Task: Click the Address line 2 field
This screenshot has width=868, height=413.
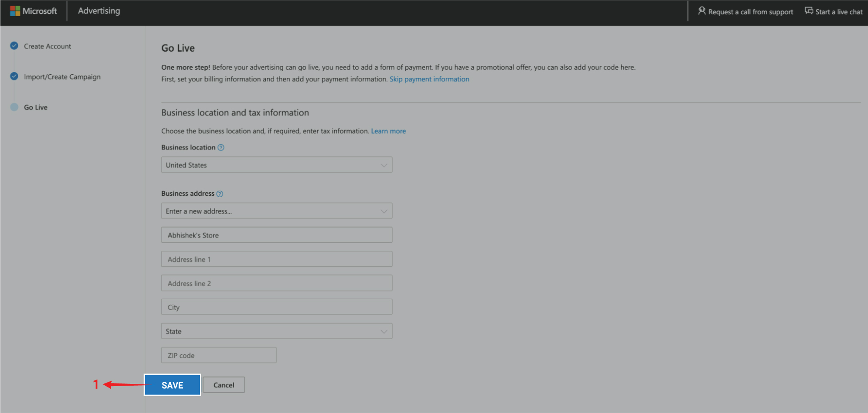Action: coord(277,283)
